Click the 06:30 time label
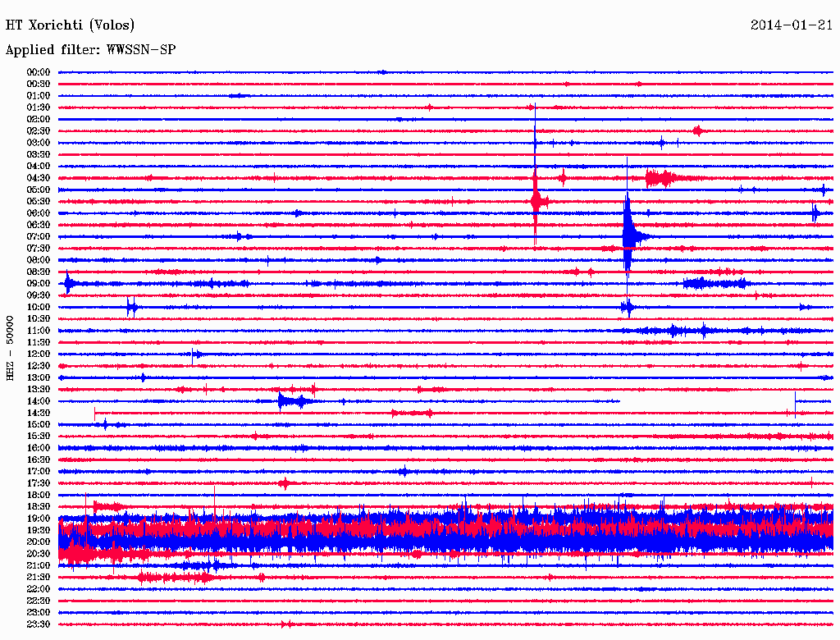 click(39, 225)
